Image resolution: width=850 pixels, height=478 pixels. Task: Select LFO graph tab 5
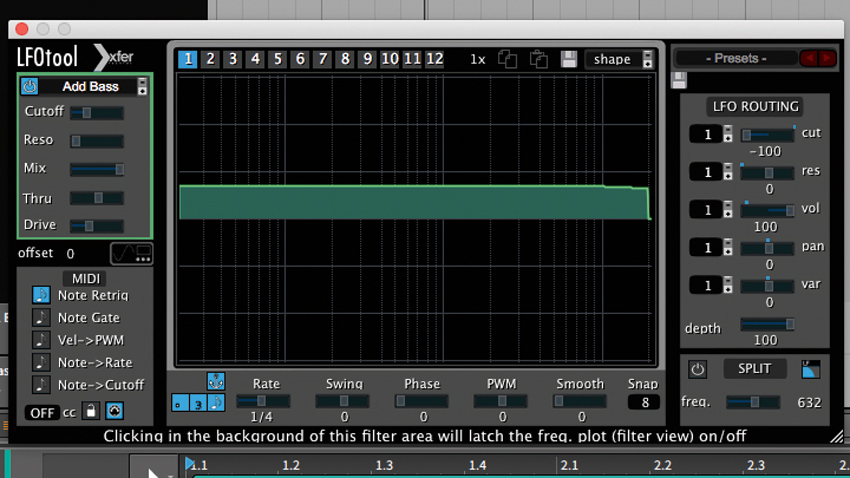click(278, 59)
